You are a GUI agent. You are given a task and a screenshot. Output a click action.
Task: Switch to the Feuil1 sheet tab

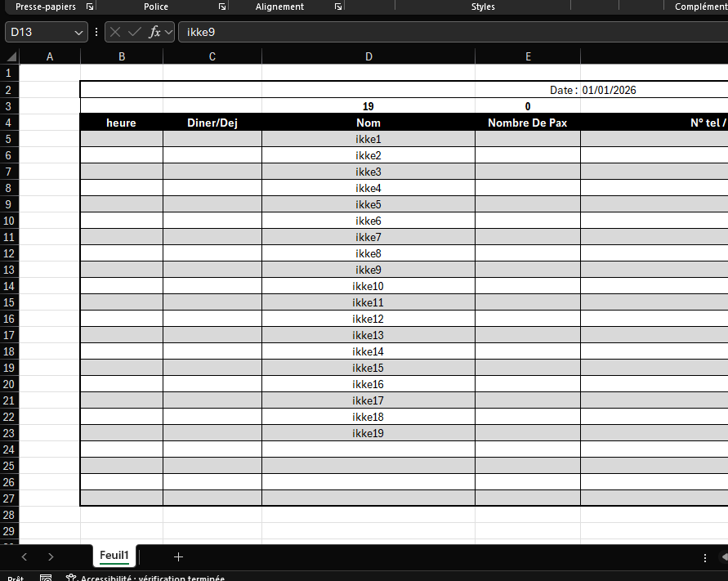pyautogui.click(x=114, y=556)
